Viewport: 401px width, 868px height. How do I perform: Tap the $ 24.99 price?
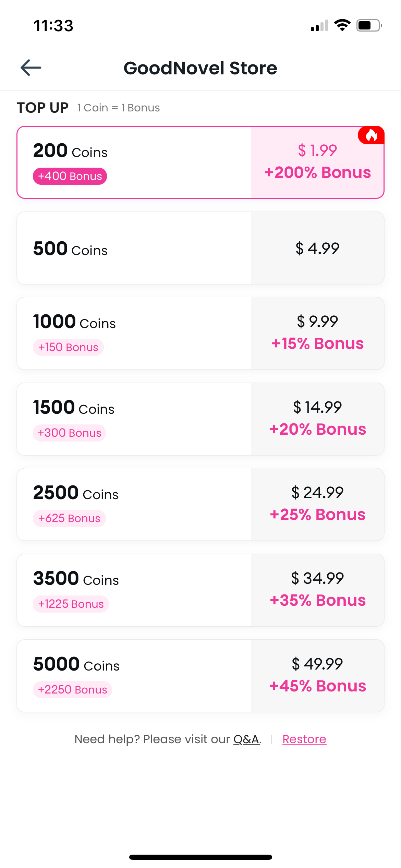point(317,493)
